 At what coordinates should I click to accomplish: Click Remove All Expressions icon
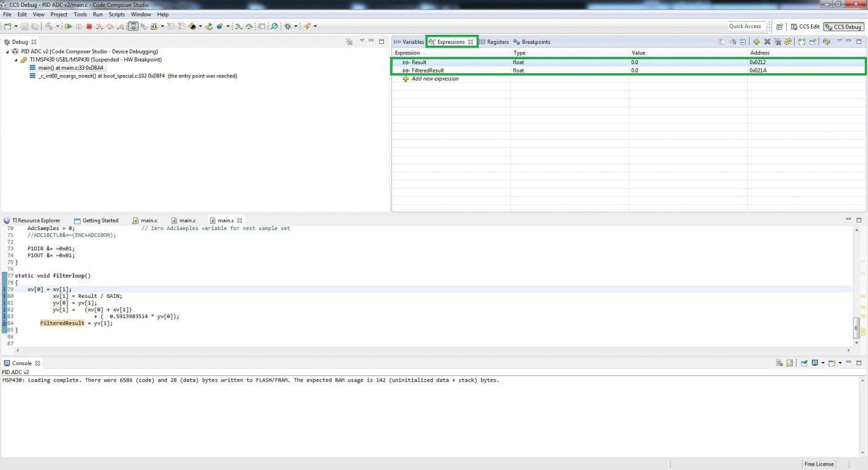click(x=777, y=42)
